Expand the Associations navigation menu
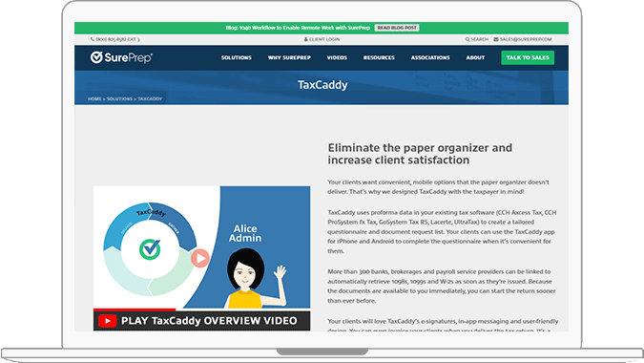 pyautogui.click(x=430, y=57)
